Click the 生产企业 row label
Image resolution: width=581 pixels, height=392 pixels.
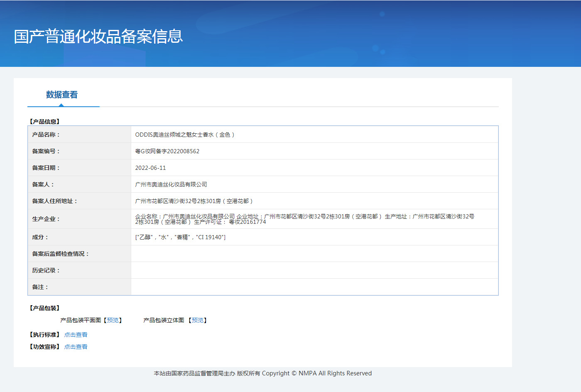pyautogui.click(x=46, y=219)
